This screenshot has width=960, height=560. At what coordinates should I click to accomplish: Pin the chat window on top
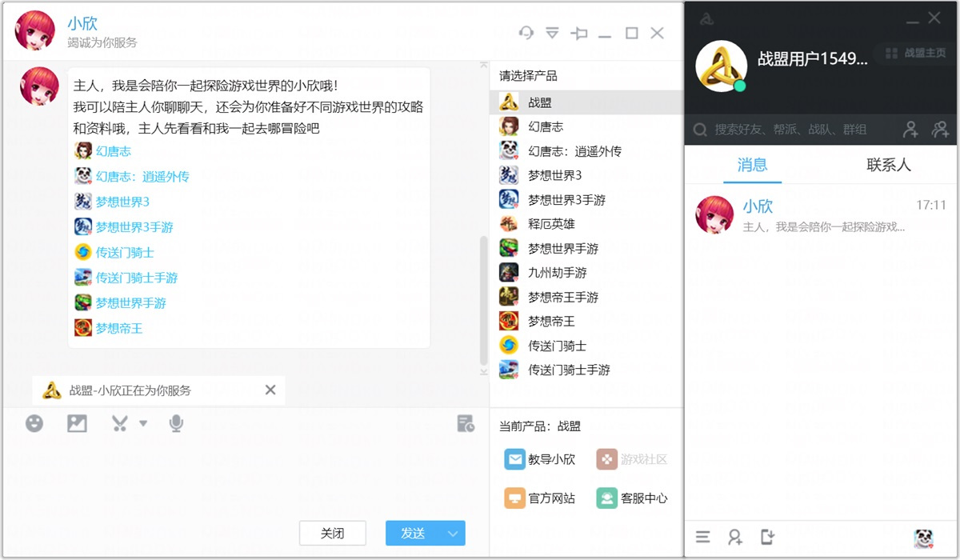point(579,33)
